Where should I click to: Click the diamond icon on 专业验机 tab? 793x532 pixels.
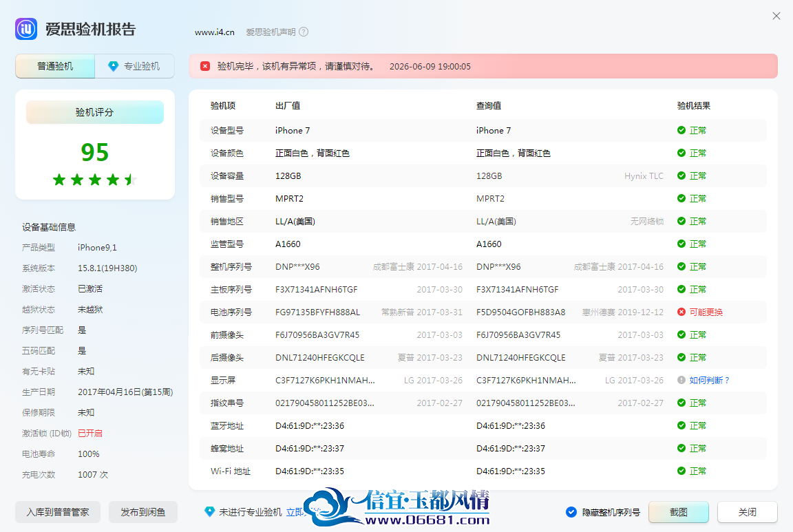pyautogui.click(x=114, y=66)
